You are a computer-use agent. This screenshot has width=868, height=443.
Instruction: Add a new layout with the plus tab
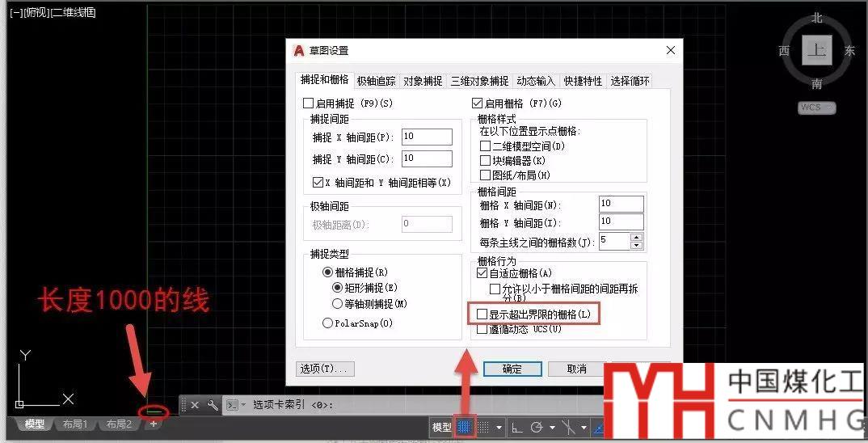(154, 424)
